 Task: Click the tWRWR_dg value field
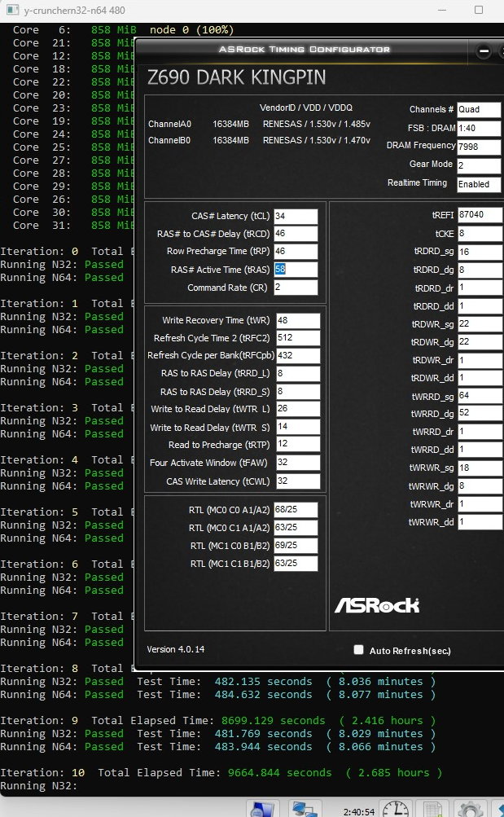480,486
